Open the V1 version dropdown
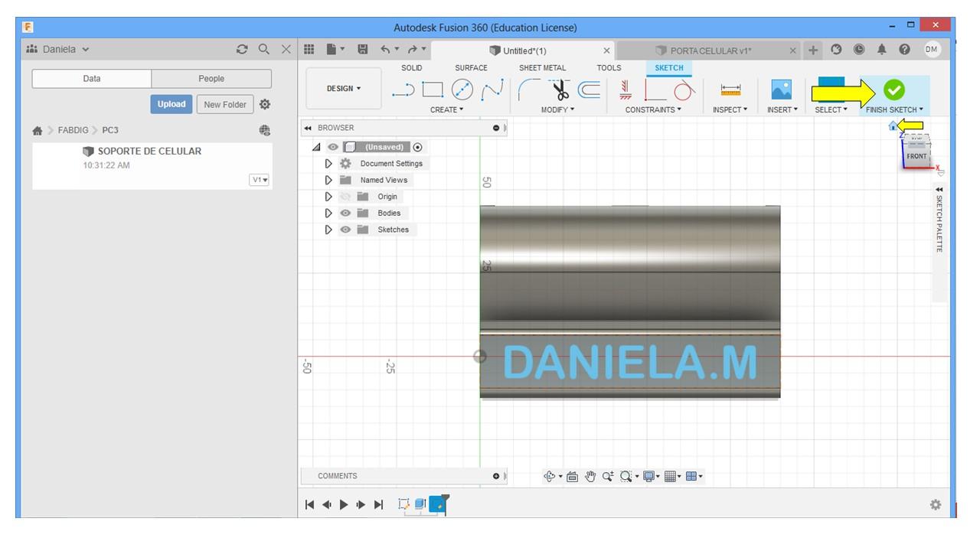Screen dimensions: 980x551 (260, 180)
